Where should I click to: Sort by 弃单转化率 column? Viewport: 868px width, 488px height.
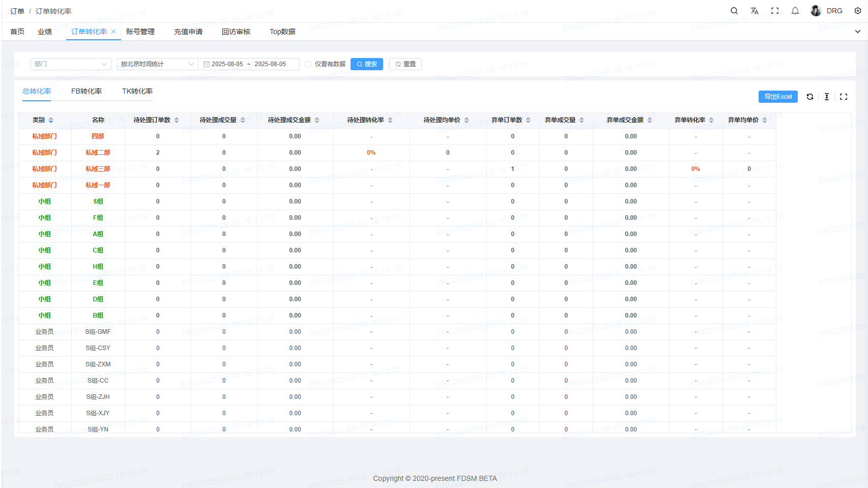coord(711,120)
